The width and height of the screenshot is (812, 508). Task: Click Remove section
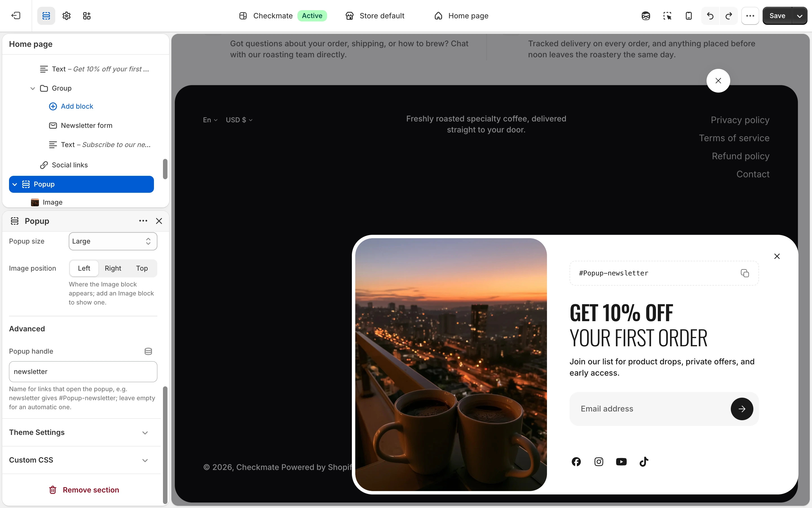pos(84,490)
